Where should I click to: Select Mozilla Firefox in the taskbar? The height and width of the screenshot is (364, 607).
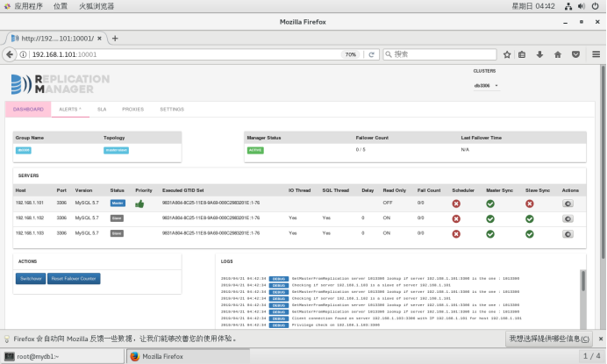point(188,356)
